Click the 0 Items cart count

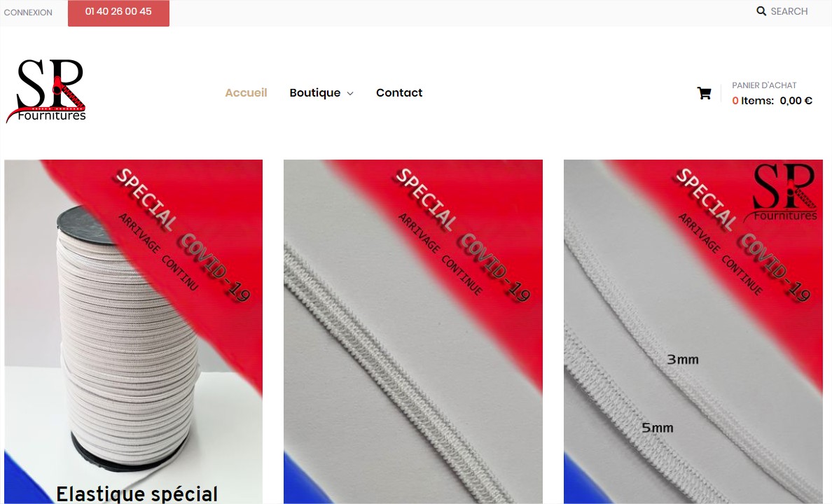tap(753, 101)
